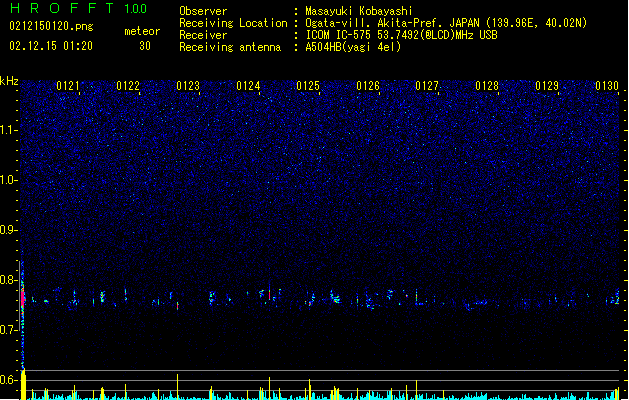629x400 pixels.
Task: Click the 1.1 kHz frequency tick label
Action: [x=8, y=130]
